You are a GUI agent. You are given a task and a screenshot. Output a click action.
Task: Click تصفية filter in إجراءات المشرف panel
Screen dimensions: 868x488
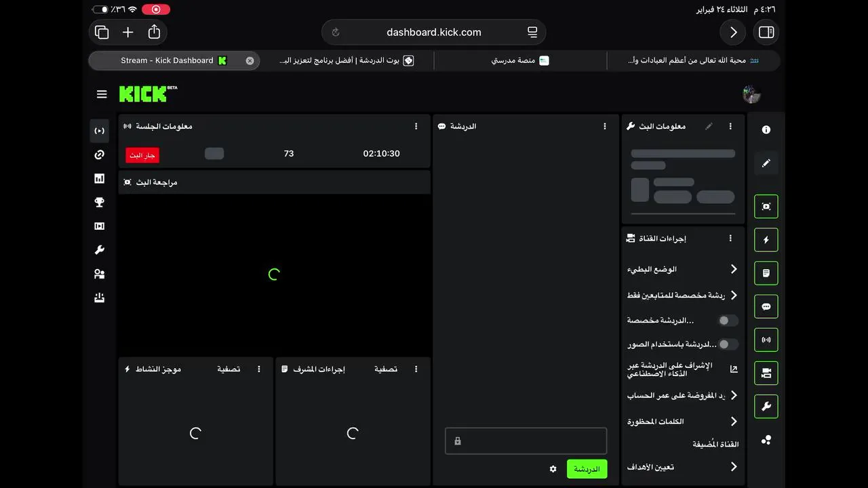[386, 369]
